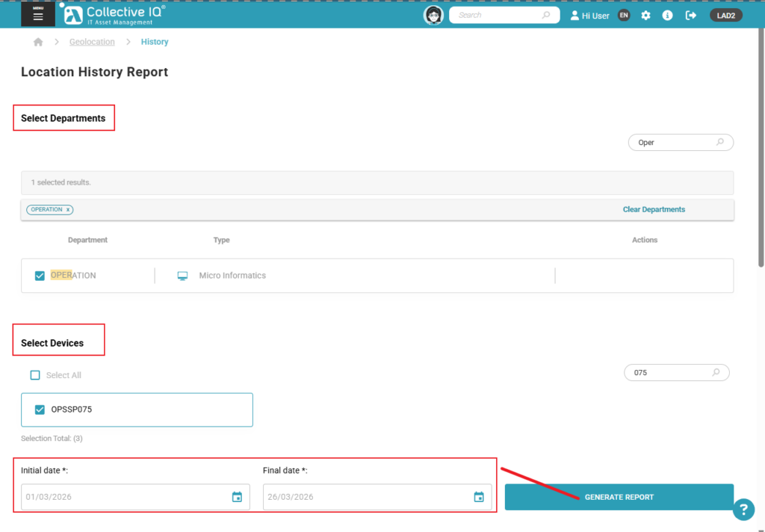Check the Select All devices checkbox
The width and height of the screenshot is (765, 532).
click(x=35, y=375)
